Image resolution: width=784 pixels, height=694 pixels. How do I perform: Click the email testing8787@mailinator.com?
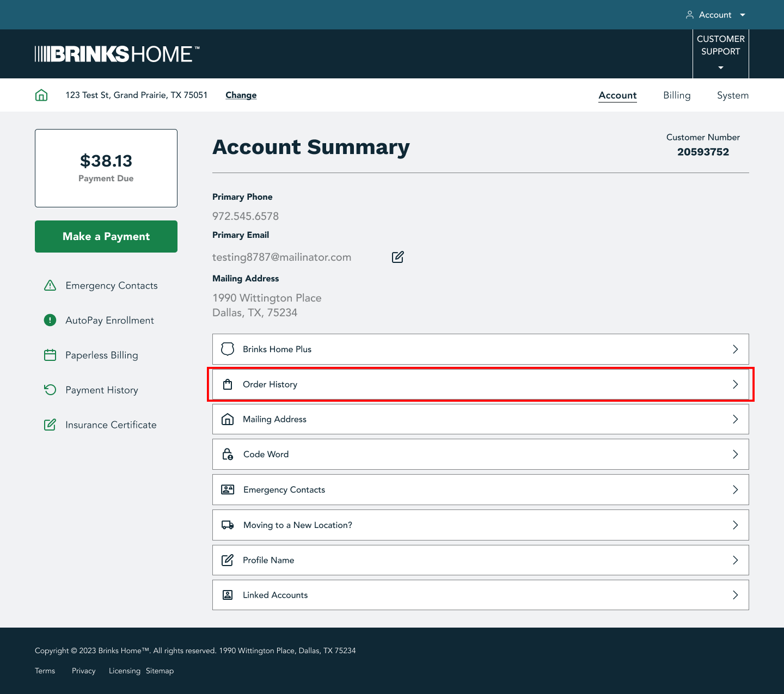click(282, 257)
